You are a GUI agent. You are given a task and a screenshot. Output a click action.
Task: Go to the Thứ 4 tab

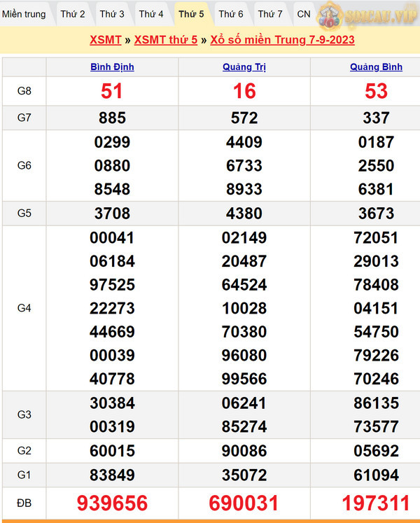(151, 14)
